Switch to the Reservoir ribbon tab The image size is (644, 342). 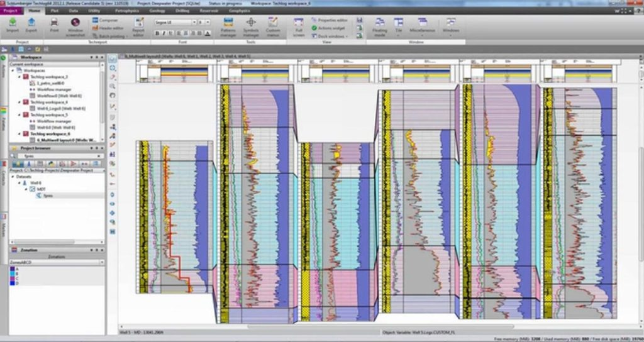pos(209,11)
